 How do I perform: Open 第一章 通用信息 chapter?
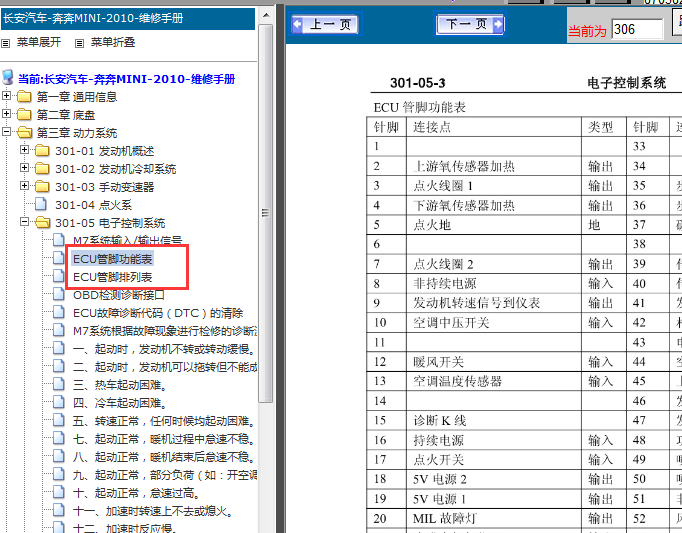[77, 97]
